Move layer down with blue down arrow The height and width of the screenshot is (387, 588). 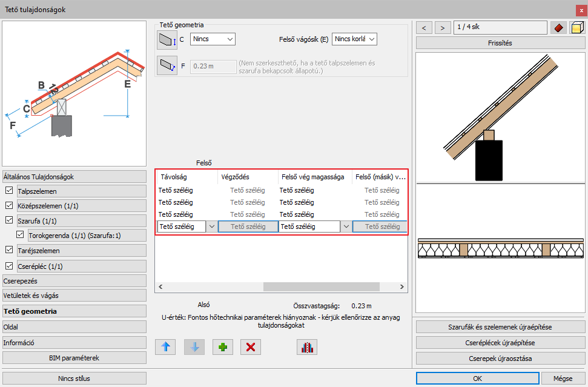tap(194, 347)
